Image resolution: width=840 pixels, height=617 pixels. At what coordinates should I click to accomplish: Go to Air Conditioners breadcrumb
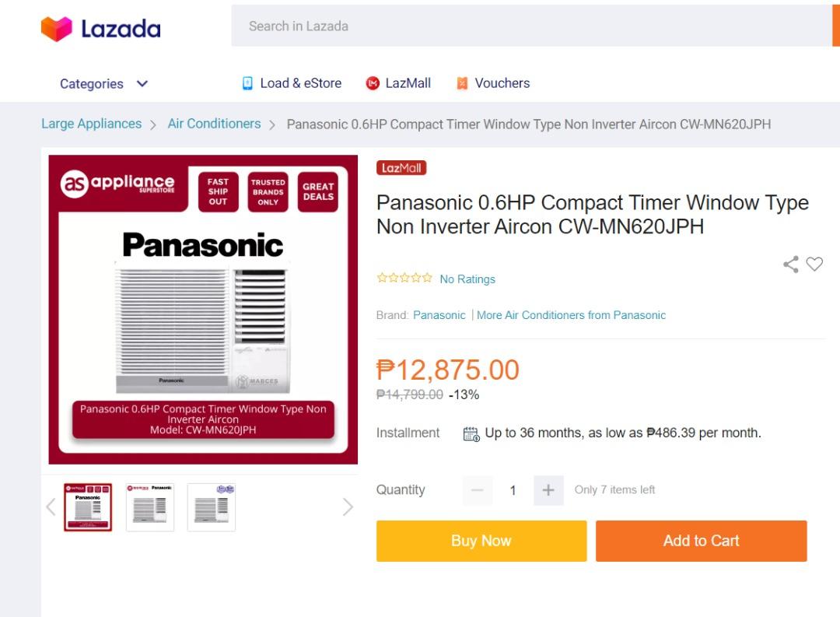[x=214, y=124]
